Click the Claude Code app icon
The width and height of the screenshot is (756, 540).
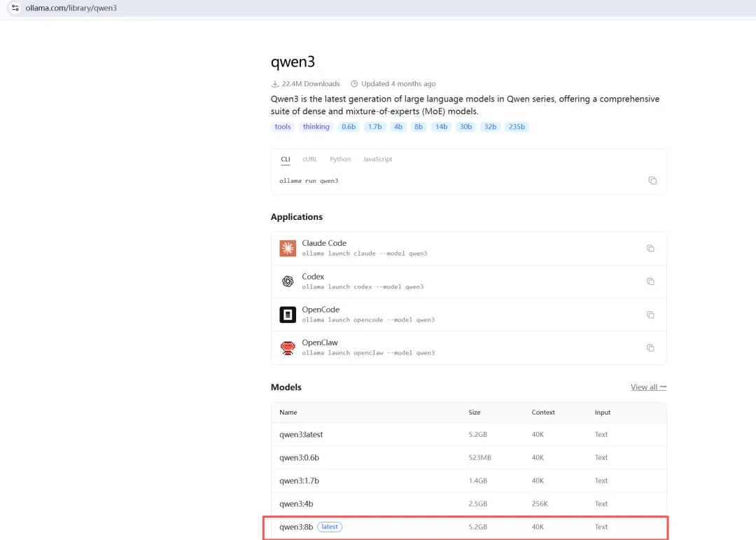[x=288, y=248]
